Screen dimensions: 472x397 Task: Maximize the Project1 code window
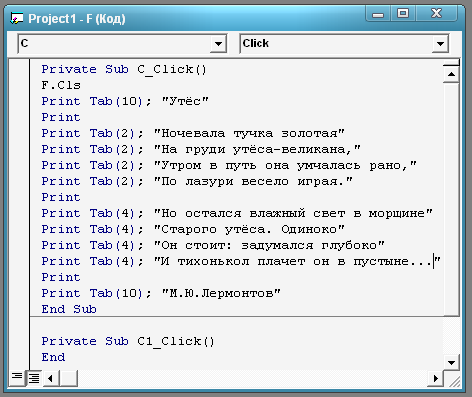[403, 14]
